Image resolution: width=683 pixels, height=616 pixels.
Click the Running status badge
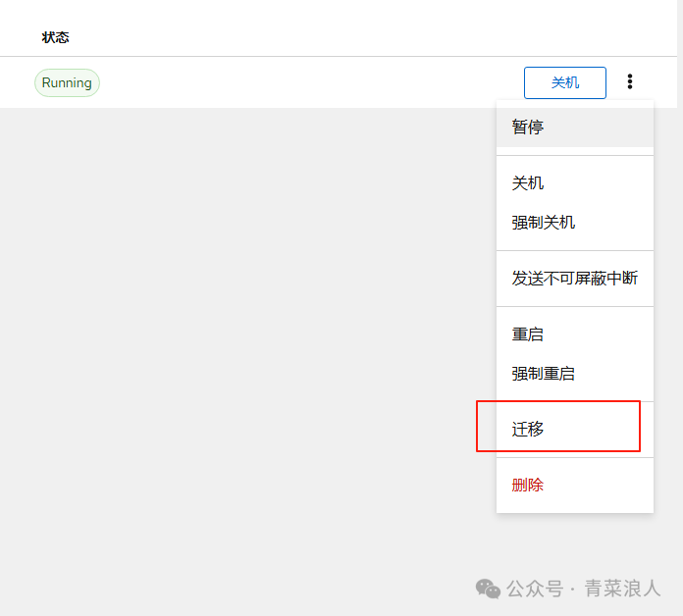67,82
